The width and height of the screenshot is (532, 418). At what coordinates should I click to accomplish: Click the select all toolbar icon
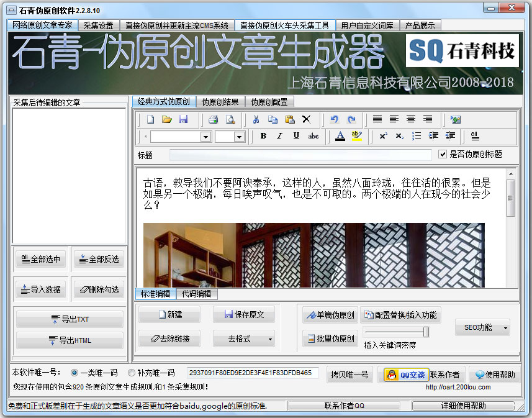(475, 136)
